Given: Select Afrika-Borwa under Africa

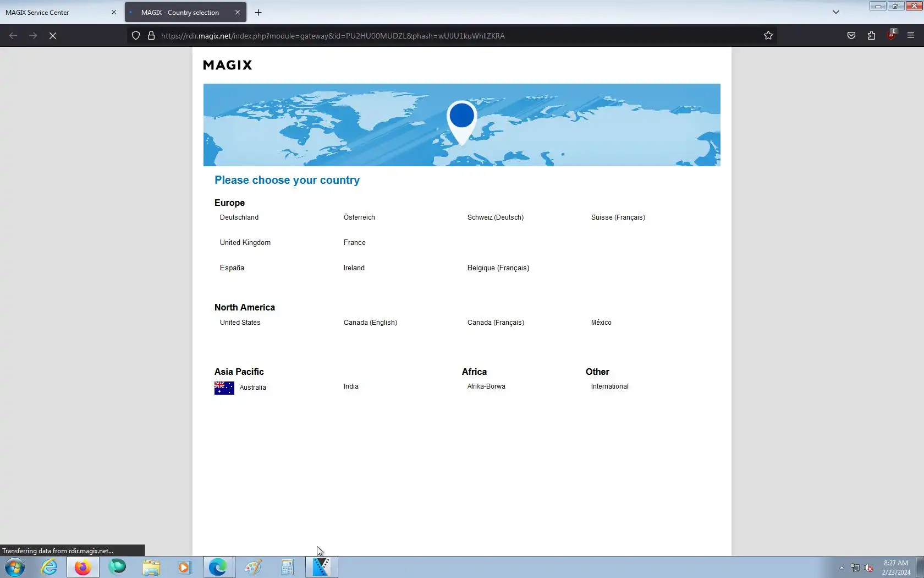Looking at the screenshot, I should click(486, 386).
